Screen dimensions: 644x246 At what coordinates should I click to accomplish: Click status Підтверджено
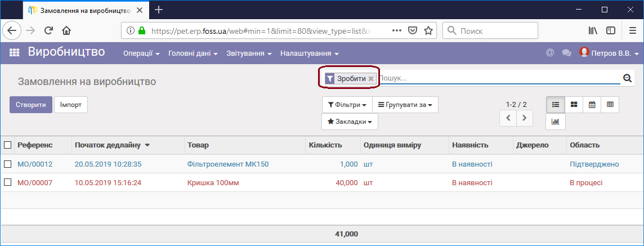(594, 164)
